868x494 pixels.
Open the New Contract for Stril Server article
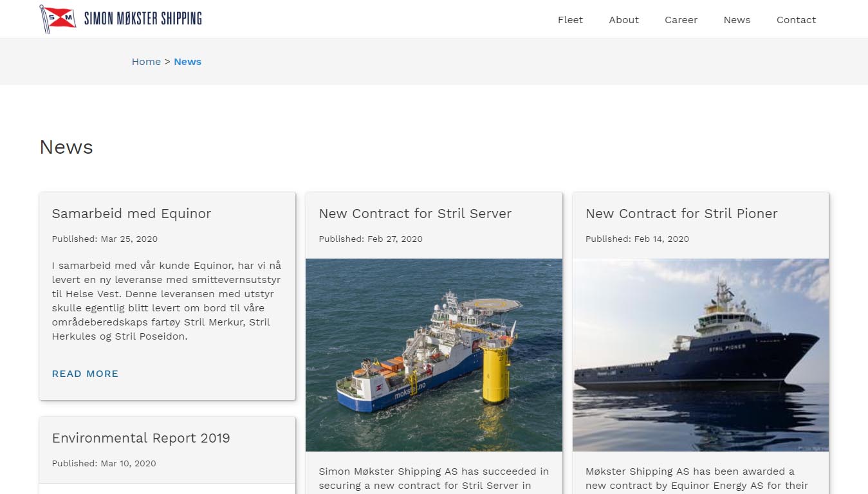pyautogui.click(x=415, y=214)
